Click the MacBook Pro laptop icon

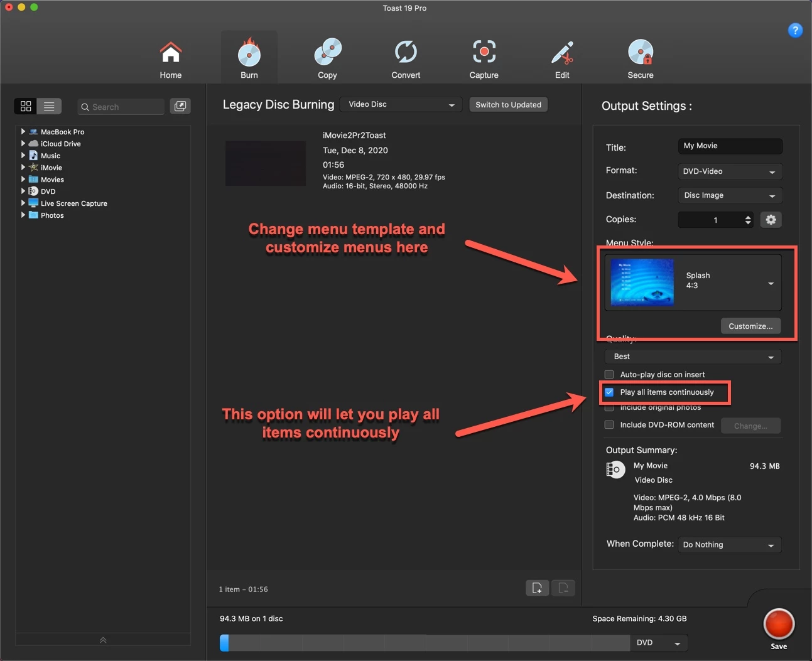point(33,132)
